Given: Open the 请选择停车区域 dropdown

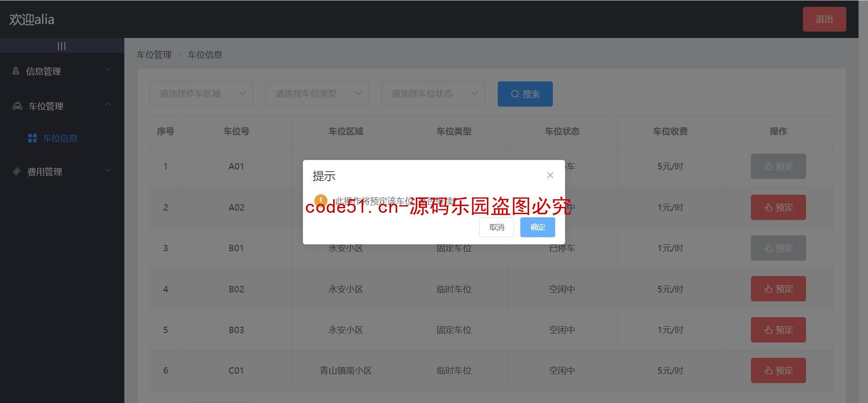Looking at the screenshot, I should (x=201, y=94).
